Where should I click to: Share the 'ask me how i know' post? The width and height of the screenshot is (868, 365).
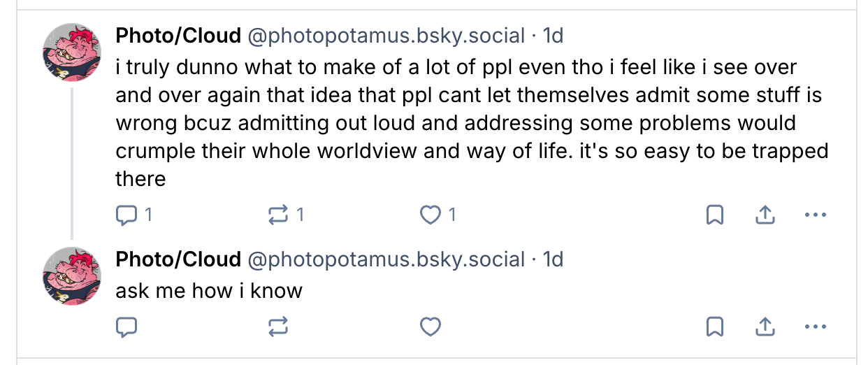765,327
